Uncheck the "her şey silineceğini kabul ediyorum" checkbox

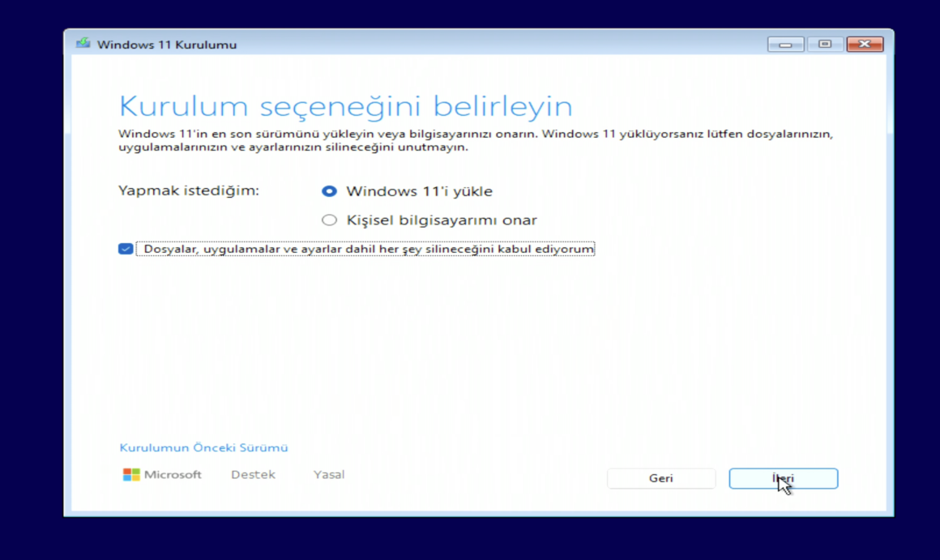(126, 249)
